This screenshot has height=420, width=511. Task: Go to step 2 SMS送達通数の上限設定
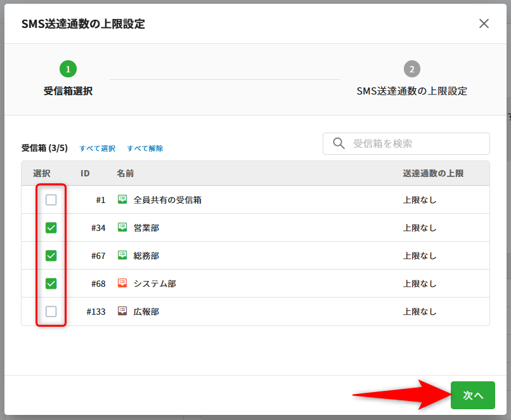411,69
